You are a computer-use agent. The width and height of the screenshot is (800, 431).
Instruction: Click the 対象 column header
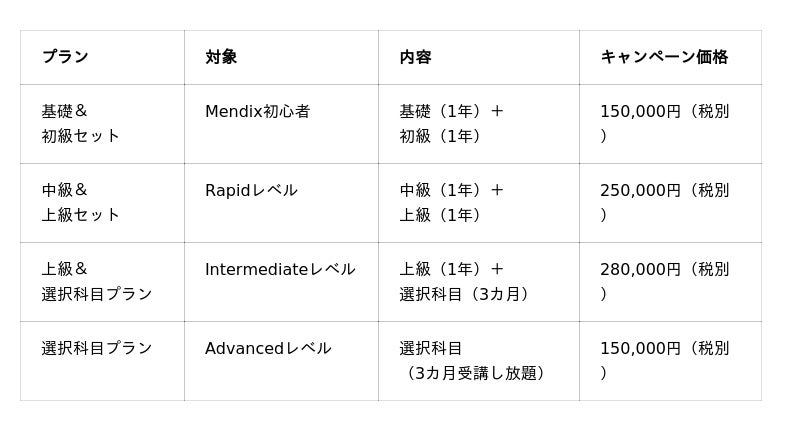(x=282, y=57)
